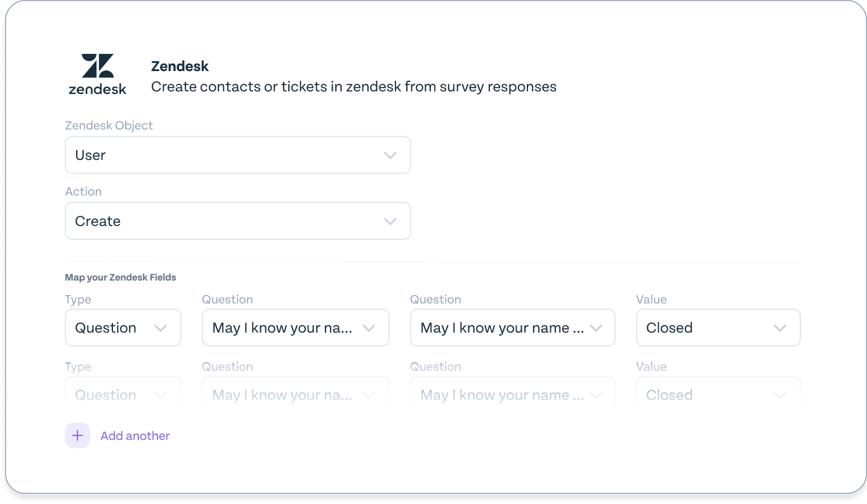Open faded second row wide question dropdown

click(x=513, y=393)
